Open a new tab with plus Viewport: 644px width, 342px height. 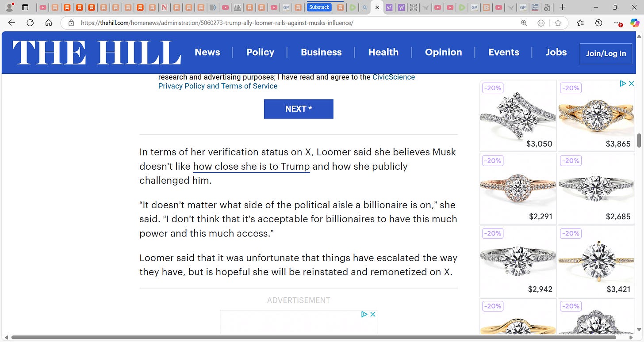tap(562, 8)
